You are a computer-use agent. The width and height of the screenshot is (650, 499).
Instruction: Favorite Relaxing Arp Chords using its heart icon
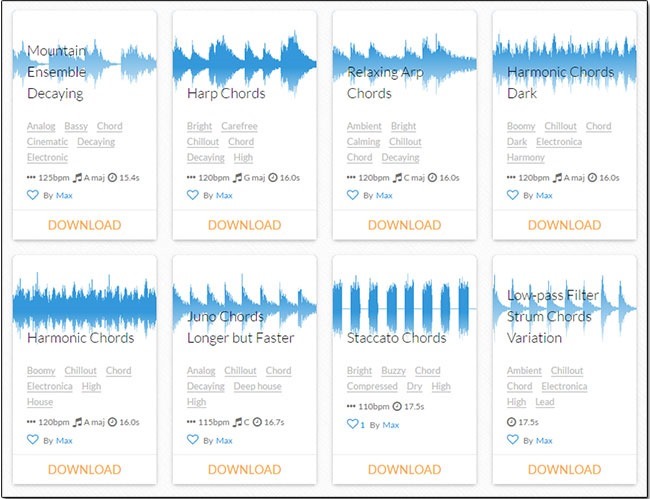point(352,195)
